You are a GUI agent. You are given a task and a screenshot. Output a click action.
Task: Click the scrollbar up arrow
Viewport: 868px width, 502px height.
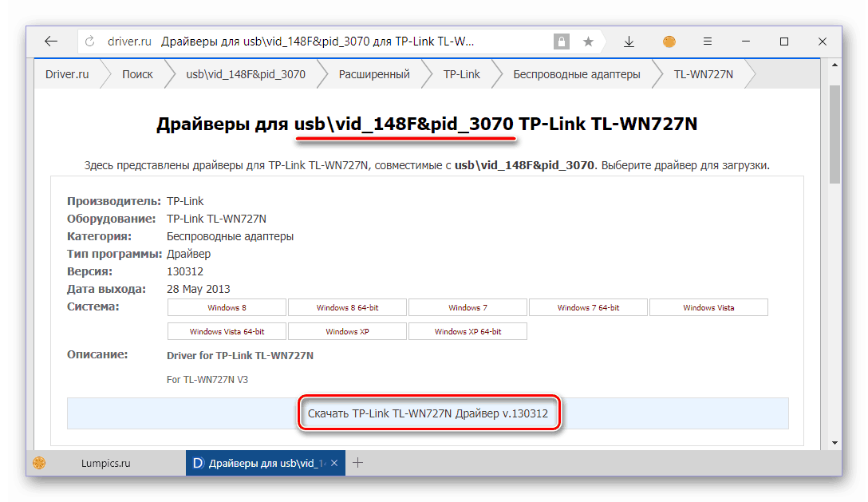[834, 65]
